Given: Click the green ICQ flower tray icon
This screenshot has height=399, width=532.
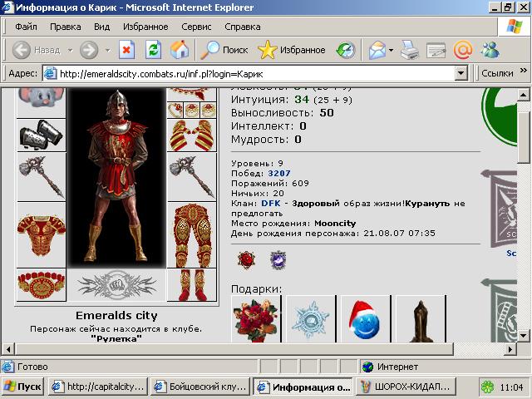Looking at the screenshot, I should [488, 387].
